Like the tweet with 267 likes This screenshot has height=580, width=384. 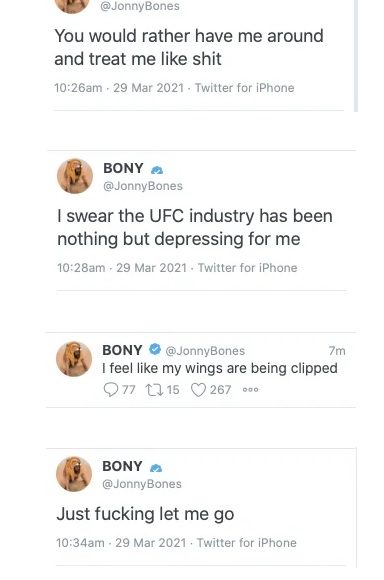pyautogui.click(x=198, y=390)
